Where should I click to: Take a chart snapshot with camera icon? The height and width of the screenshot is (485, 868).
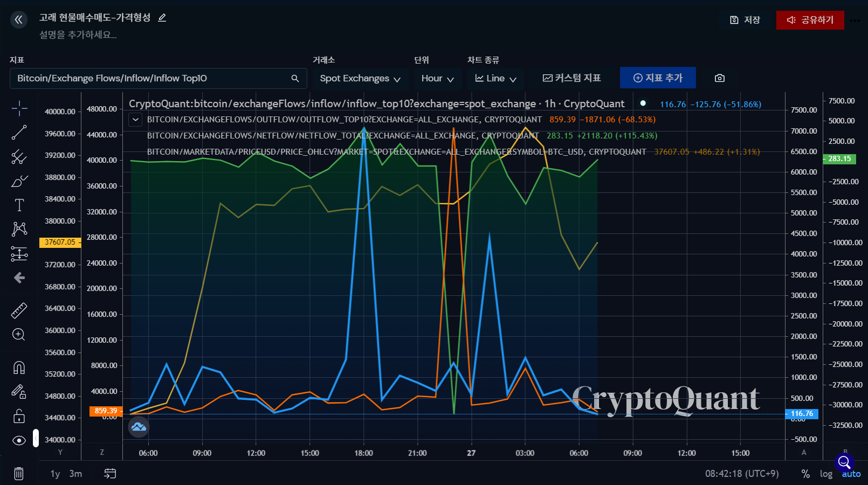click(x=720, y=78)
